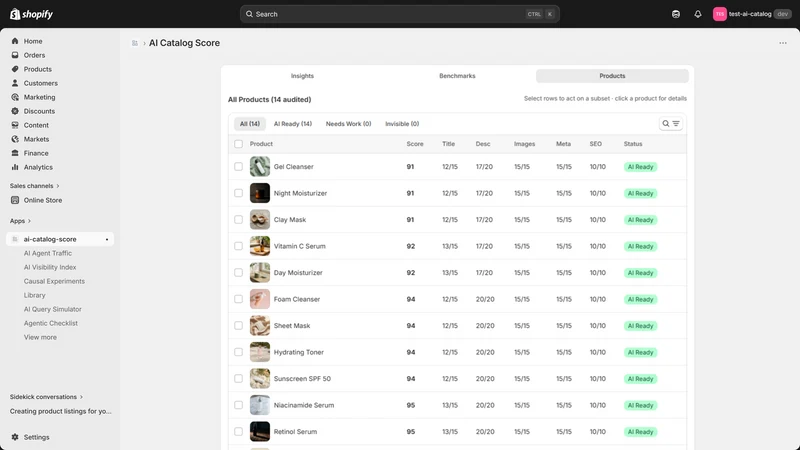Expand Sidekick conversations

click(x=46, y=397)
